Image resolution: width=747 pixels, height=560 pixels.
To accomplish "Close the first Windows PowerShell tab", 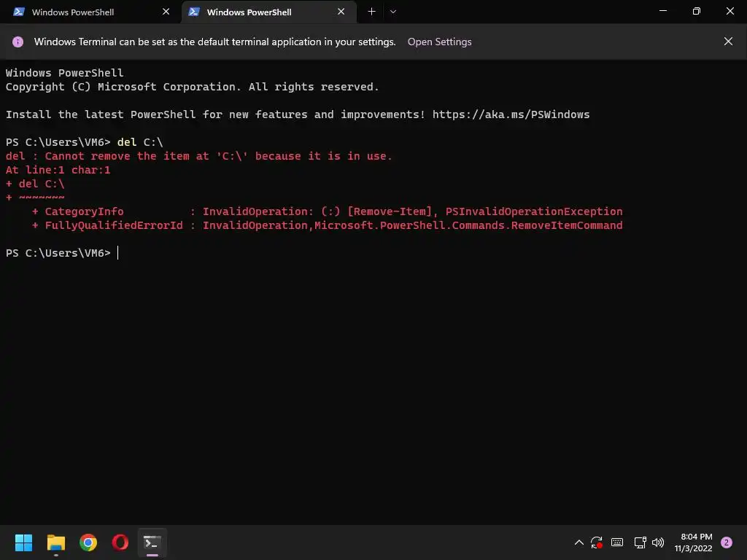I will tap(166, 12).
